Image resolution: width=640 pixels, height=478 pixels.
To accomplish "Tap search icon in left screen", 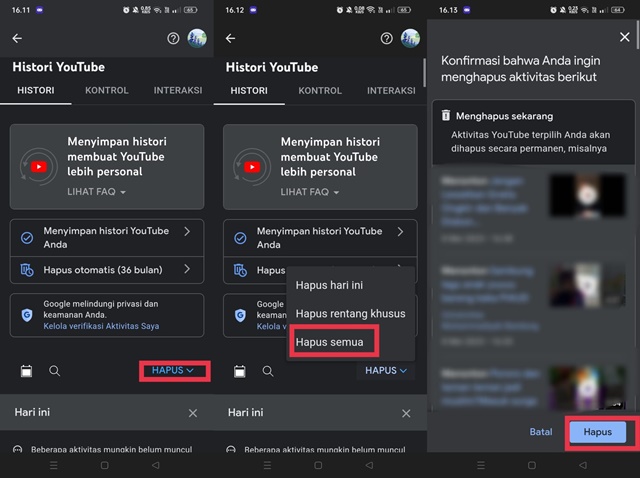I will tap(55, 371).
